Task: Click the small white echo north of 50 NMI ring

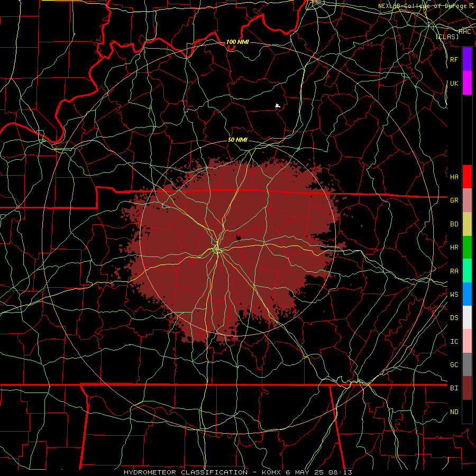Action: click(277, 106)
